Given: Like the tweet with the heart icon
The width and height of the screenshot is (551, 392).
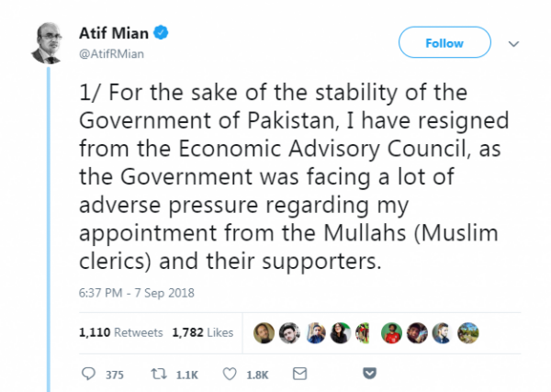Looking at the screenshot, I should [231, 374].
